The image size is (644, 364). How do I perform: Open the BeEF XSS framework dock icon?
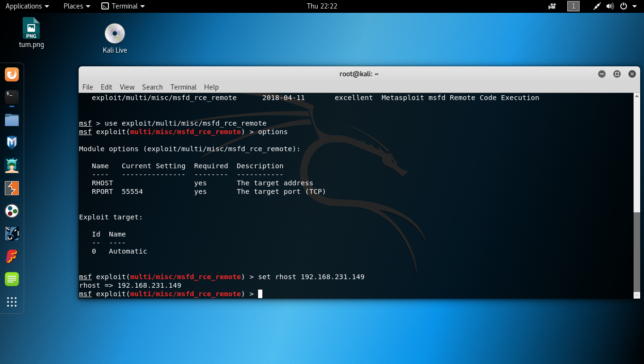click(x=12, y=234)
